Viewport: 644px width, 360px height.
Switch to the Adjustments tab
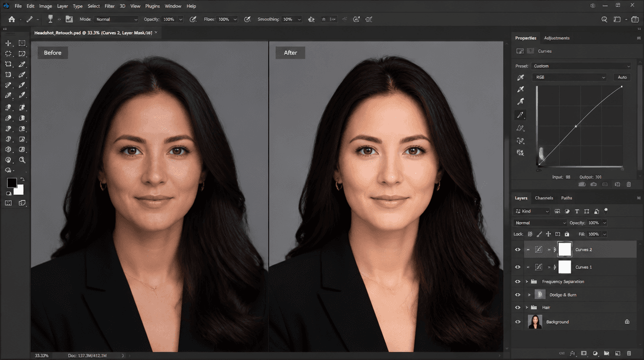click(556, 38)
